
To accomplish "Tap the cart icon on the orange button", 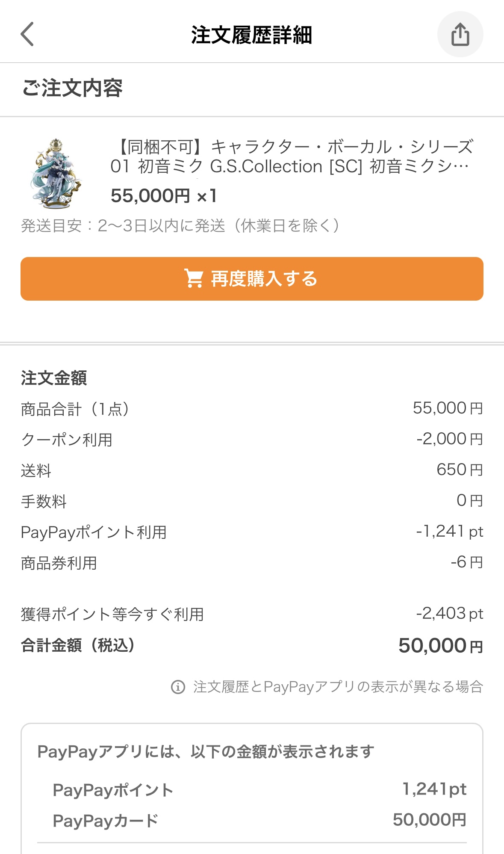I will click(x=194, y=278).
